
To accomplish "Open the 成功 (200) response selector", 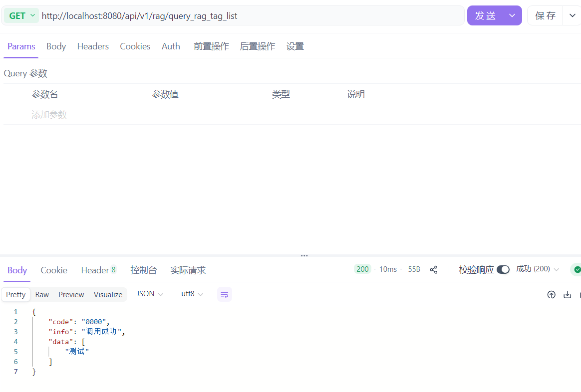I will click(538, 269).
